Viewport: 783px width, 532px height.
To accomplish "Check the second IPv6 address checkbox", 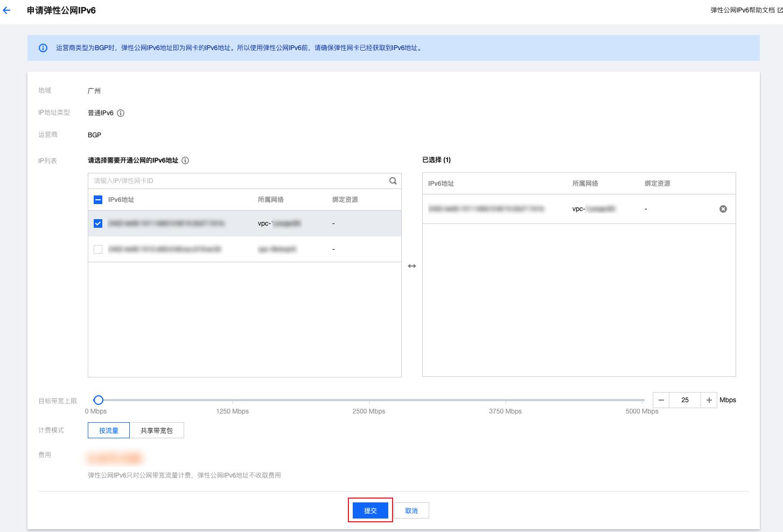I will pos(98,249).
